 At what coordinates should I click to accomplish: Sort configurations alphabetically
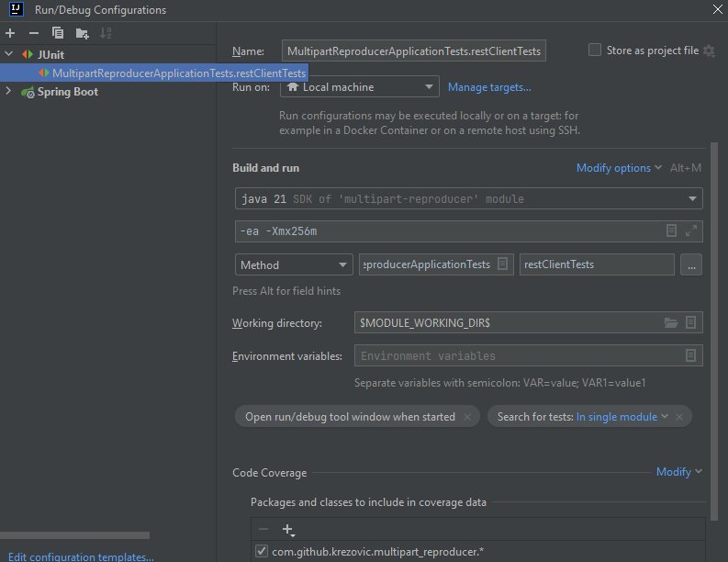pos(106,33)
